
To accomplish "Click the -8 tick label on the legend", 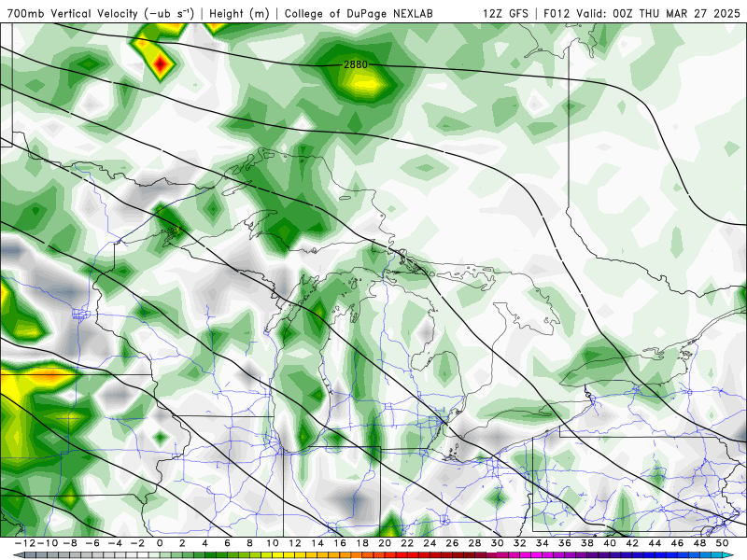I will 70,543.
